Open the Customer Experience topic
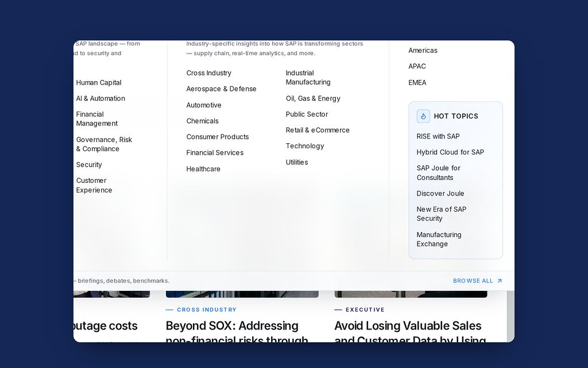Viewport: 588px width, 368px height. [94, 185]
